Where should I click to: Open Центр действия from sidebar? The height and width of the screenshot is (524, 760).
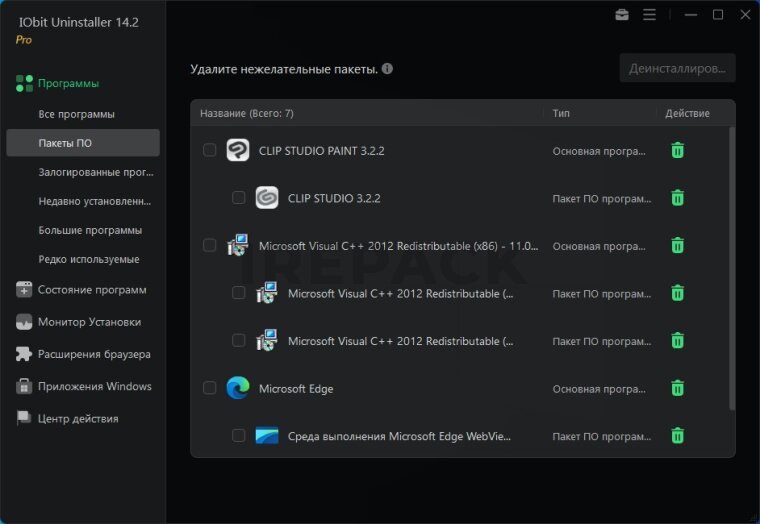click(x=78, y=418)
